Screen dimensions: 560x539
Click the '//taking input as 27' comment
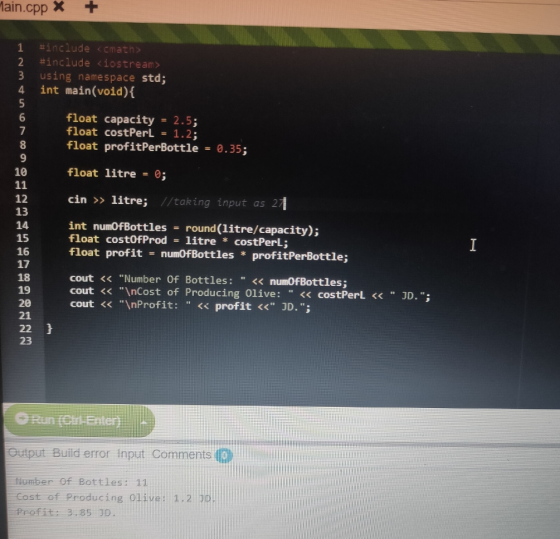click(x=222, y=203)
